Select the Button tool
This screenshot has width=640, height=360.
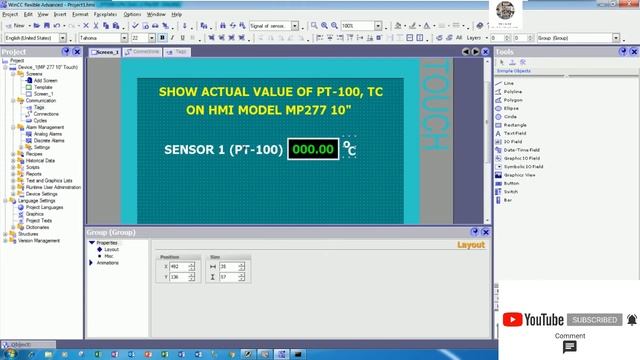tap(507, 183)
